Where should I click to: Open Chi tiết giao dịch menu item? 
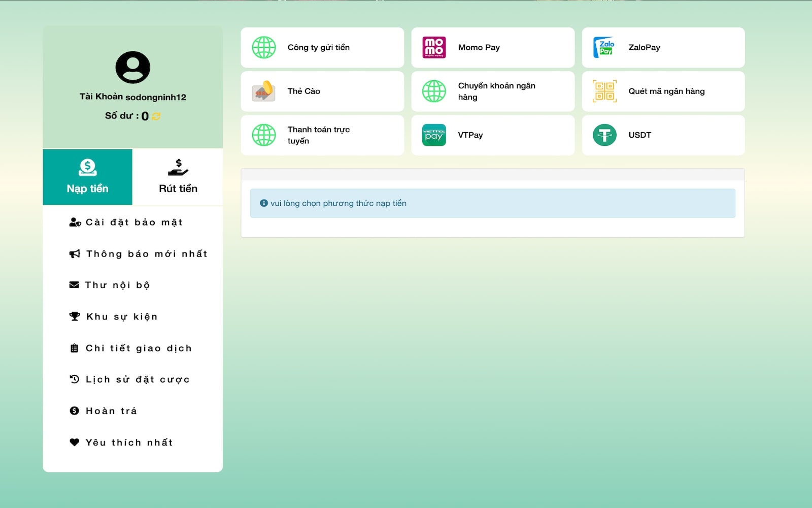[132, 348]
